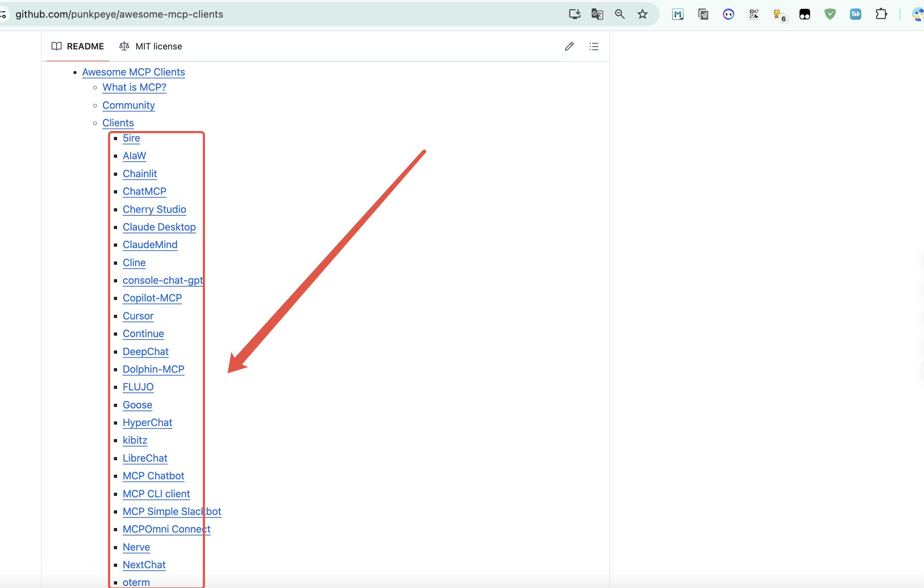The image size is (924, 588).
Task: Switch to the README tab
Action: coord(78,47)
